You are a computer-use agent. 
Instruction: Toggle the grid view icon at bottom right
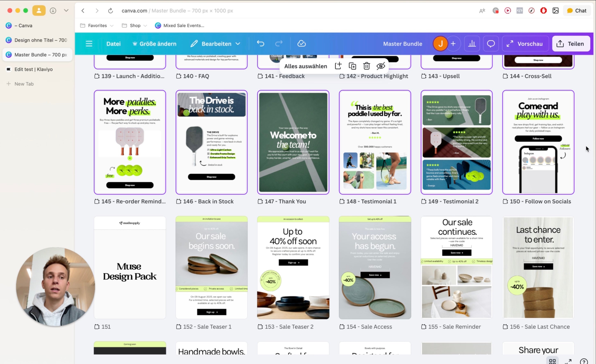[552, 361]
